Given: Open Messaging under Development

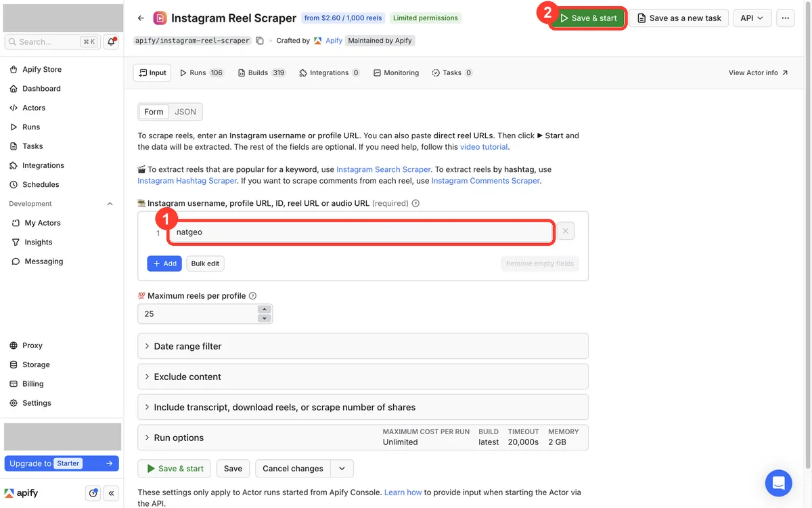Looking at the screenshot, I should click(44, 261).
